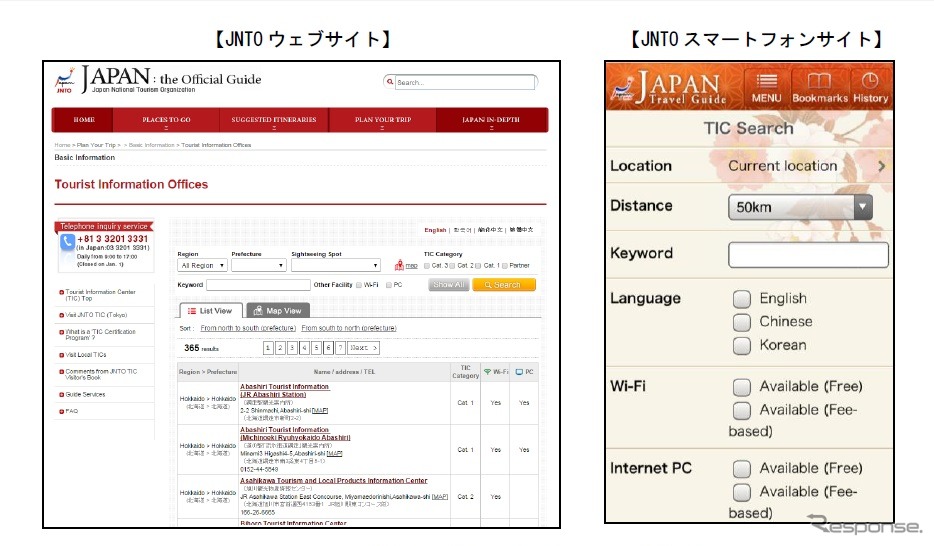Image resolution: width=934 pixels, height=546 pixels.
Task: Open the Visit Local TICs sidebar link
Action: click(x=86, y=355)
